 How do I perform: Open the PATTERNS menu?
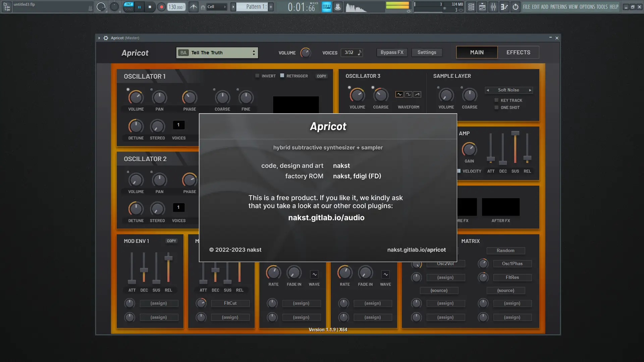click(558, 7)
